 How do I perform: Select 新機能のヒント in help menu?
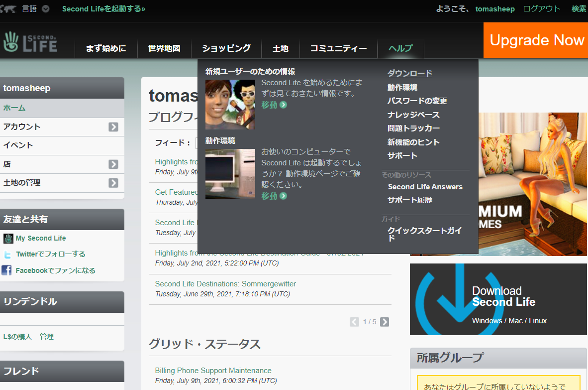413,142
